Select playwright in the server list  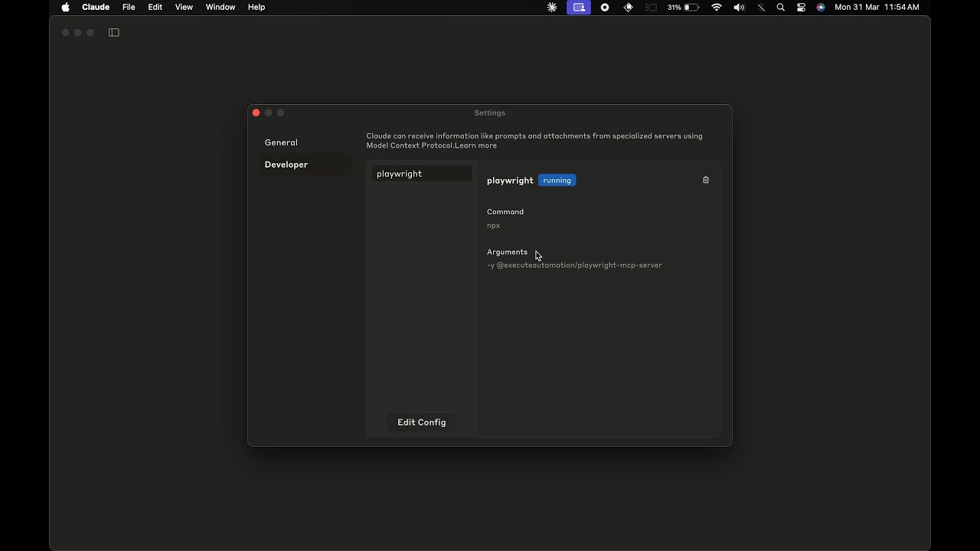pyautogui.click(x=421, y=174)
